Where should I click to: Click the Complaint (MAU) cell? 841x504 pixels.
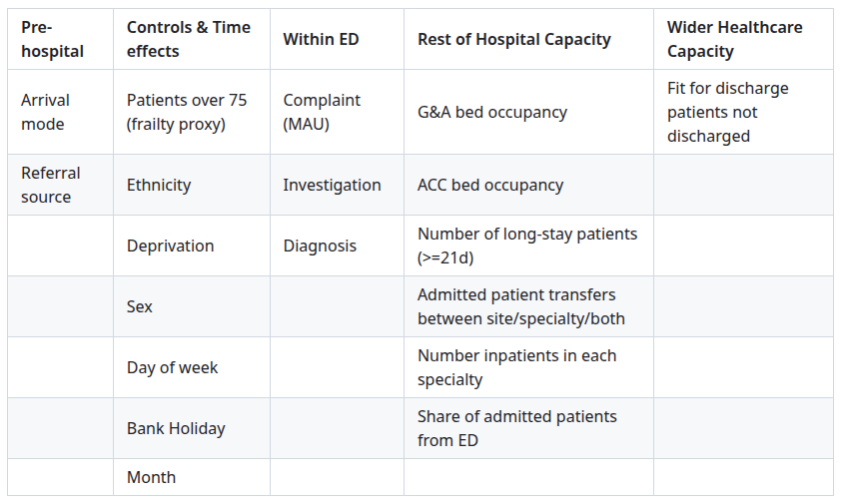click(x=322, y=112)
